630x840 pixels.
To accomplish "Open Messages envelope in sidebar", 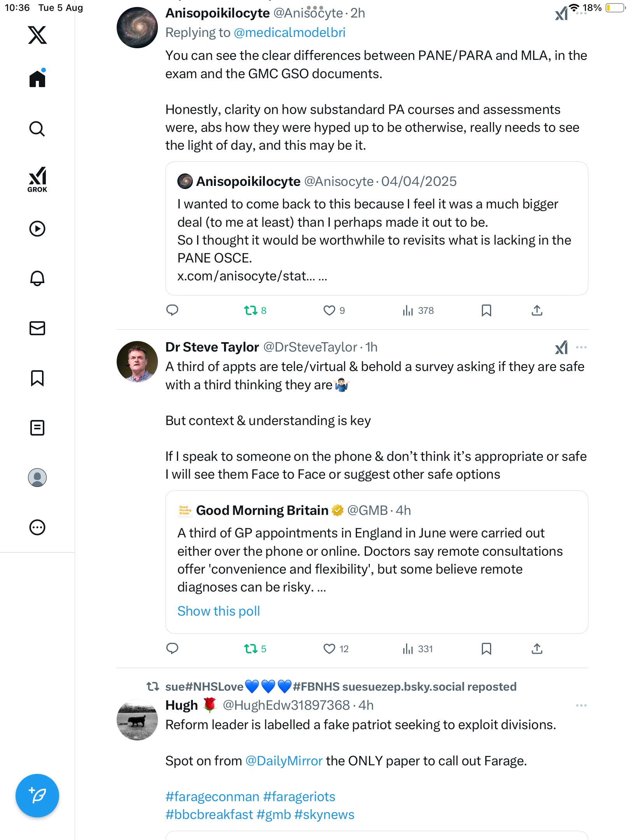I will click(x=37, y=328).
